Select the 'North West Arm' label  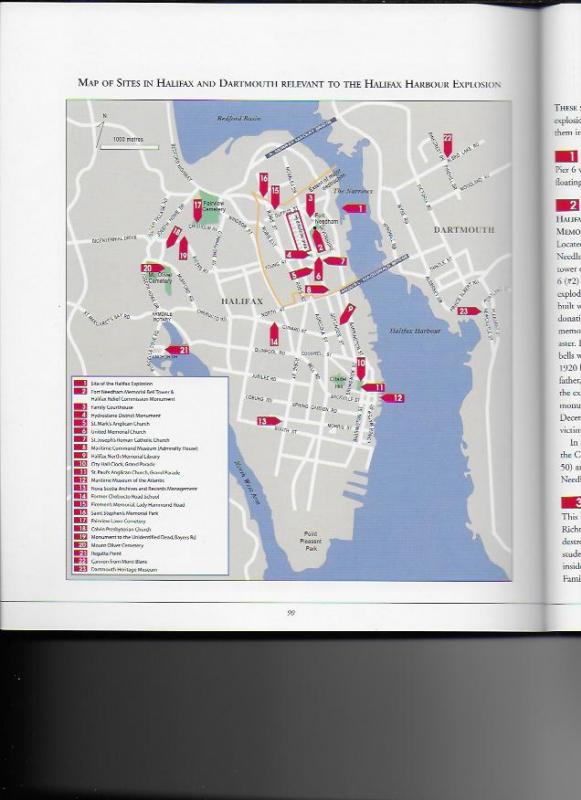247,482
